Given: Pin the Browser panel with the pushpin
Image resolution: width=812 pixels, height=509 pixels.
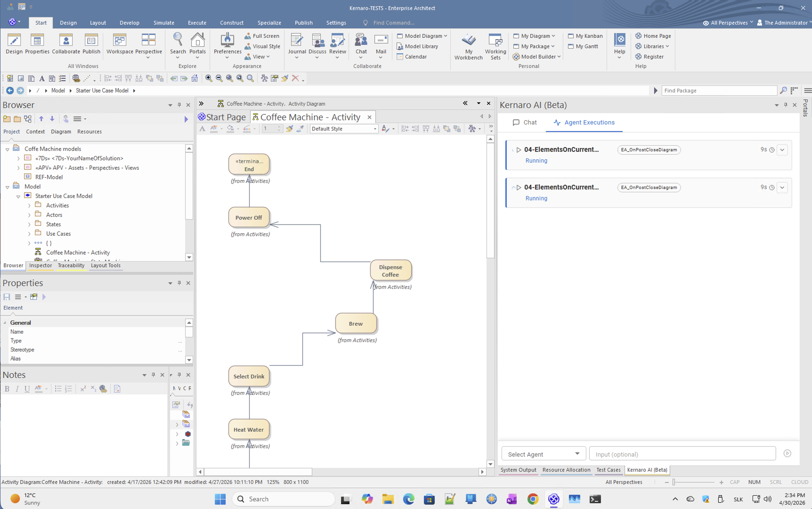Looking at the screenshot, I should point(179,105).
